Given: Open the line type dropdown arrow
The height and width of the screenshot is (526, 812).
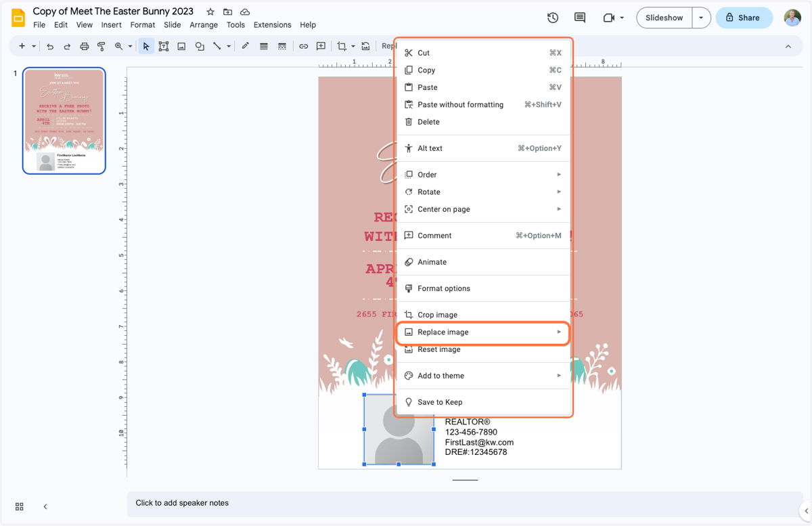Looking at the screenshot, I should 229,46.
